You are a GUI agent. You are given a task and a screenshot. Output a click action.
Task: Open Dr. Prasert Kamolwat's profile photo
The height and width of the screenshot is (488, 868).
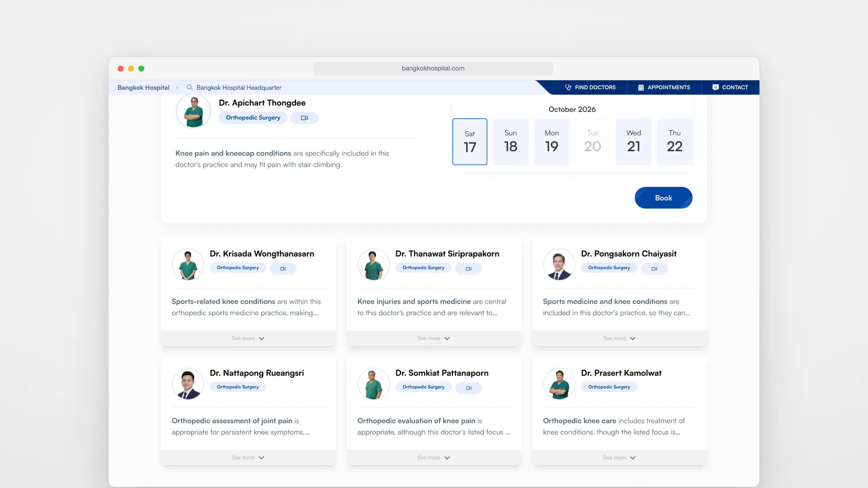point(559,384)
